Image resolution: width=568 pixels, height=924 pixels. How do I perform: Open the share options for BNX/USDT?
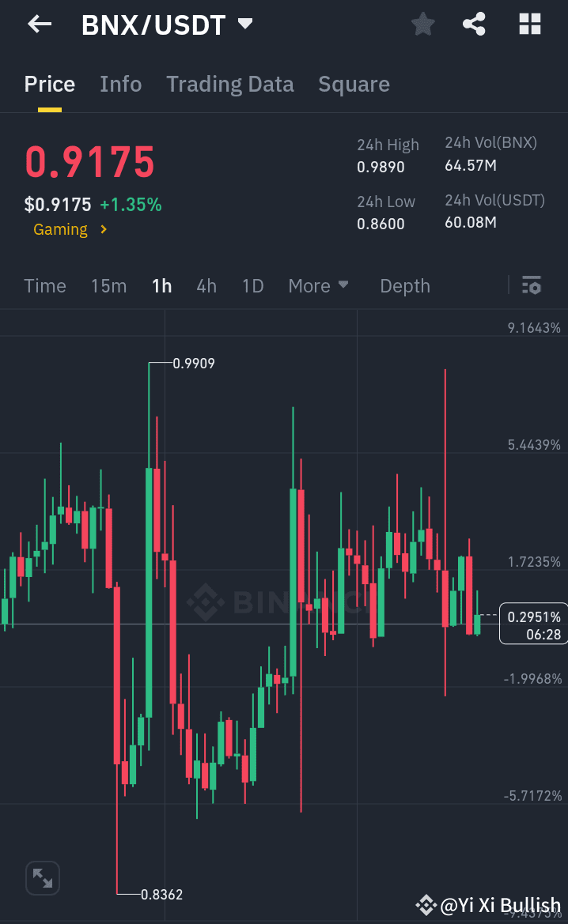[x=474, y=25]
